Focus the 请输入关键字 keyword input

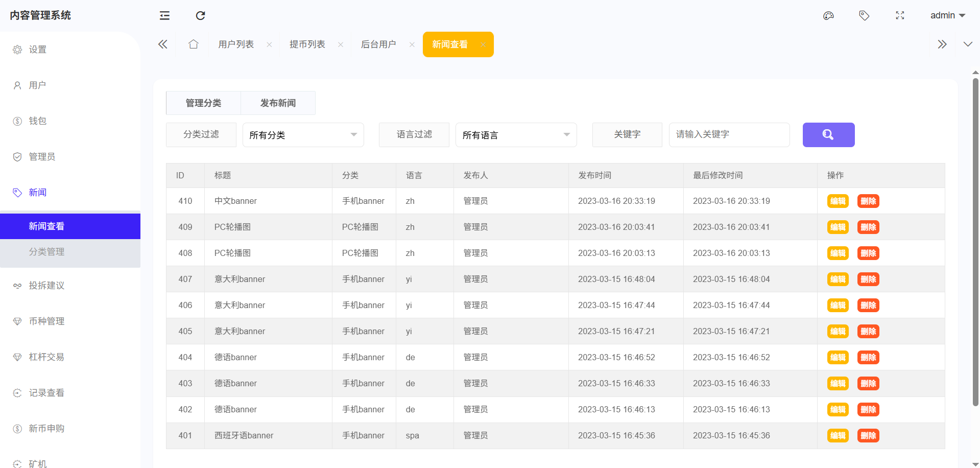[x=729, y=135]
